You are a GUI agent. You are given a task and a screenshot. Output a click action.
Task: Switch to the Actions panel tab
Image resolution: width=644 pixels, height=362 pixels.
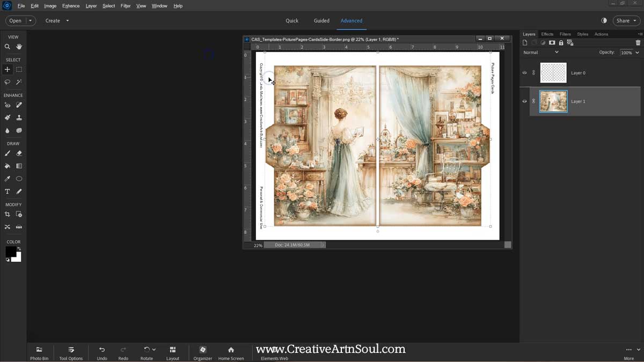coord(601,34)
